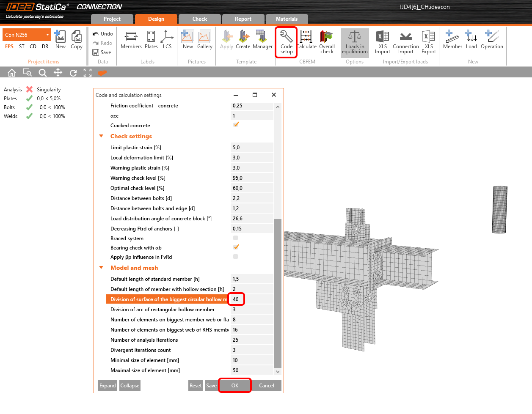This screenshot has height=414, width=532.
Task: Switch to the Check tab
Action: point(200,19)
